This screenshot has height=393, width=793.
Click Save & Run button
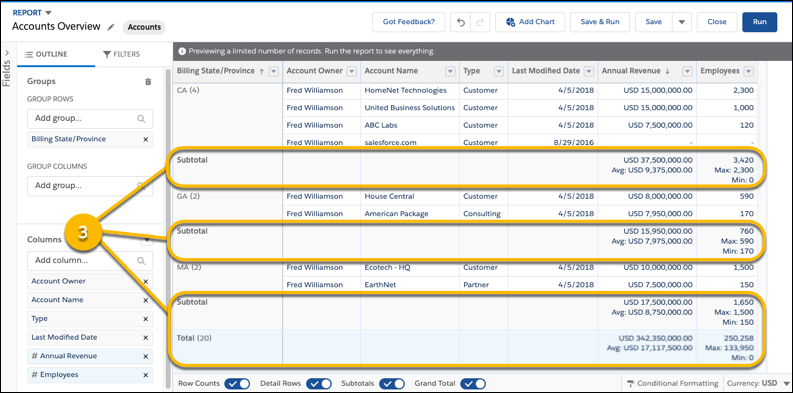point(600,22)
